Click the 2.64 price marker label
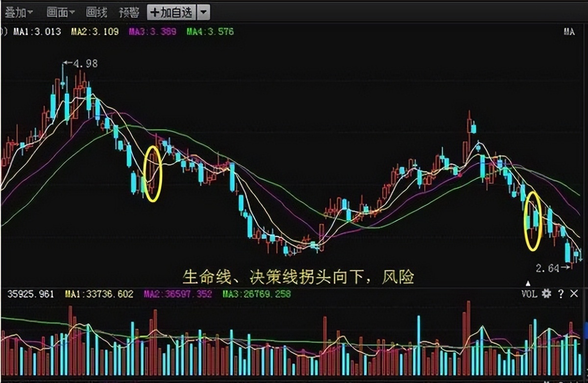The height and width of the screenshot is (383, 588). coord(548,268)
